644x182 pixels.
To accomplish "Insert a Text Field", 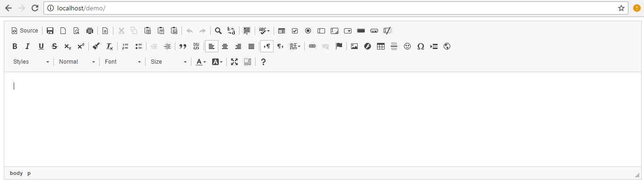I will click(321, 31).
